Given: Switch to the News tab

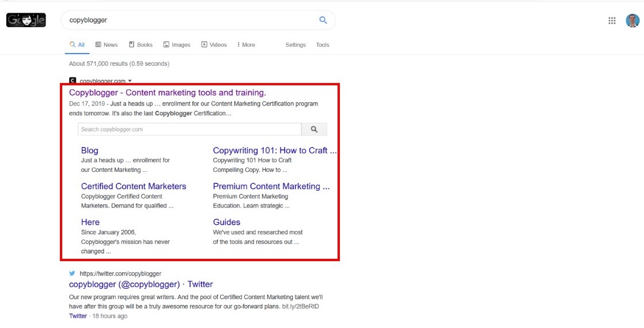Looking at the screenshot, I should coord(107,45).
